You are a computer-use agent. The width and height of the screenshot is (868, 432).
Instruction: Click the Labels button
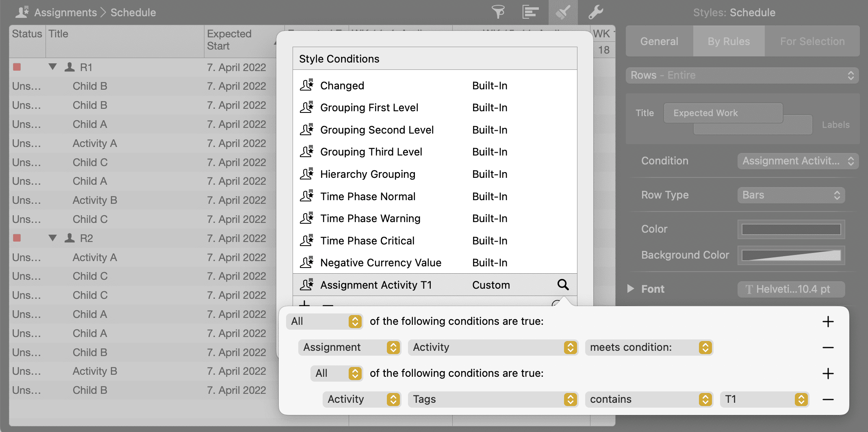click(835, 125)
